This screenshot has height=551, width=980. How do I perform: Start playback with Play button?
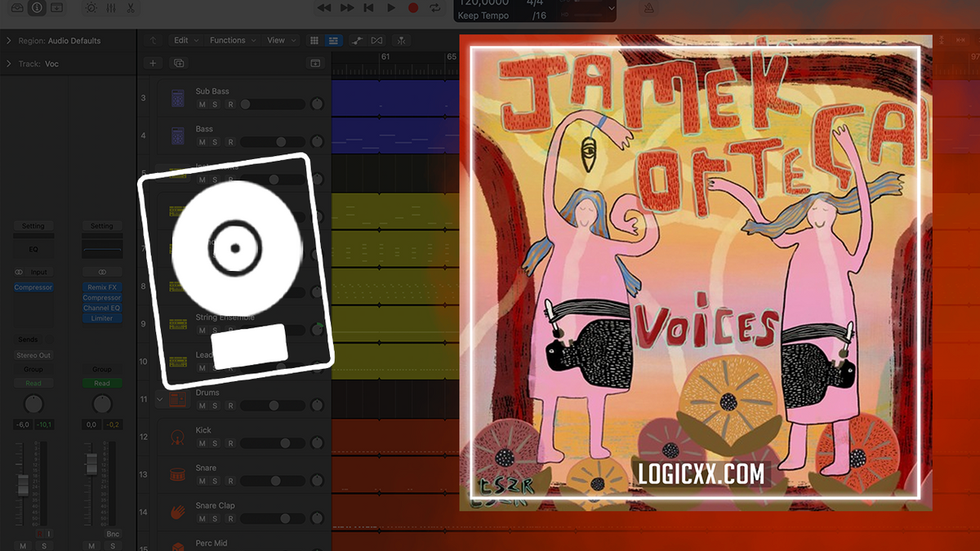pos(391,7)
